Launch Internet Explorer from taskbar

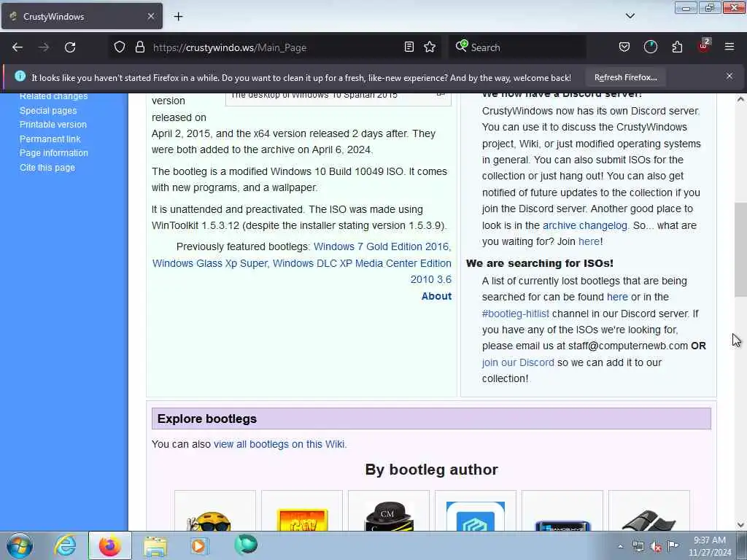(x=65, y=545)
